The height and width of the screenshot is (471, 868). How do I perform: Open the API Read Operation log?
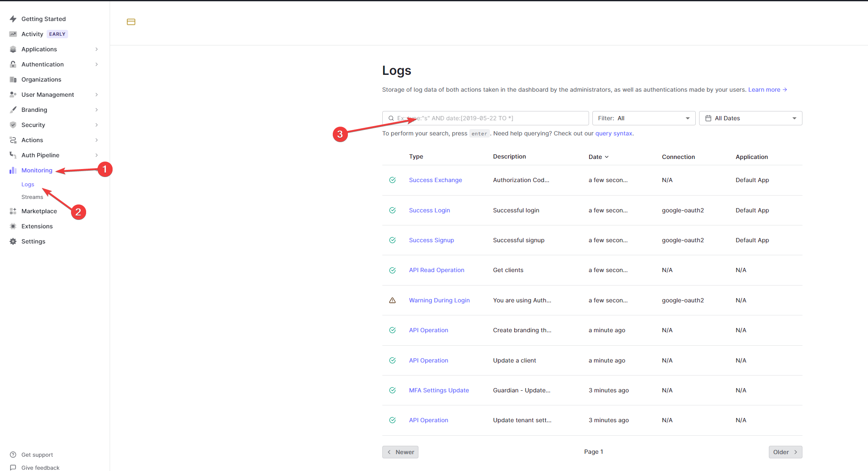coord(437,270)
